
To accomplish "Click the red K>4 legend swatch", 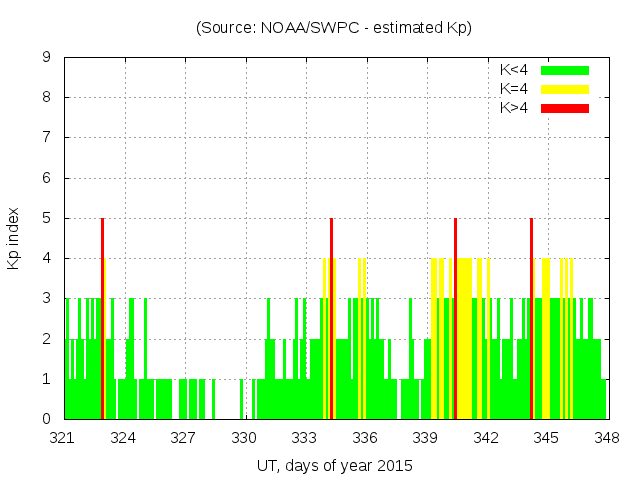I will pyautogui.click(x=565, y=107).
